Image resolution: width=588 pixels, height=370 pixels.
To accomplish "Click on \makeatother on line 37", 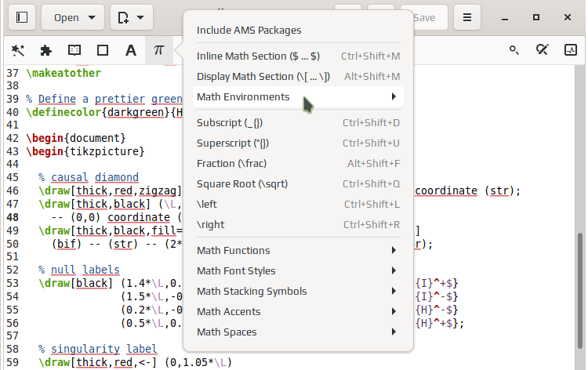I will click(x=64, y=73).
